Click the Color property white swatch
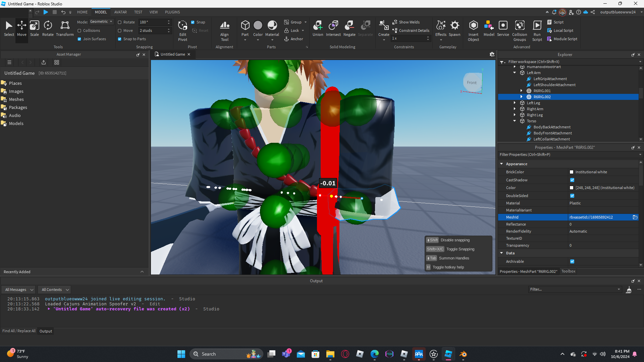The width and height of the screenshot is (644, 362). (x=572, y=188)
